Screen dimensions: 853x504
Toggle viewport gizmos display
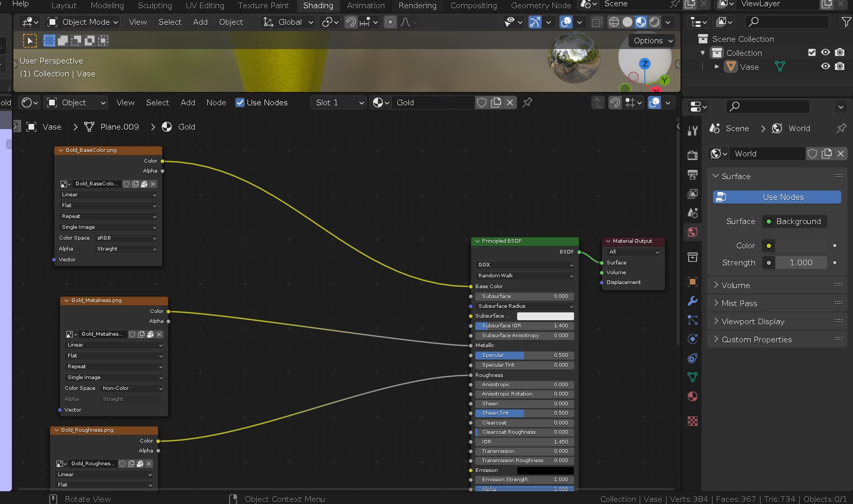click(x=535, y=22)
